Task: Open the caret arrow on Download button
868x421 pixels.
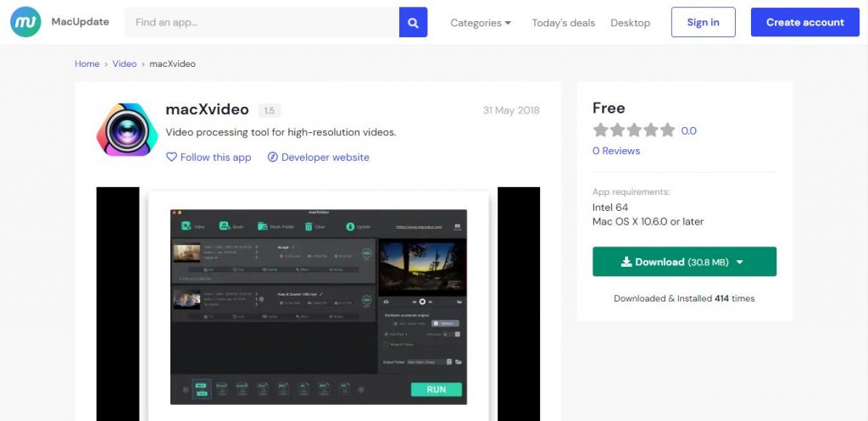Action: coord(739,263)
